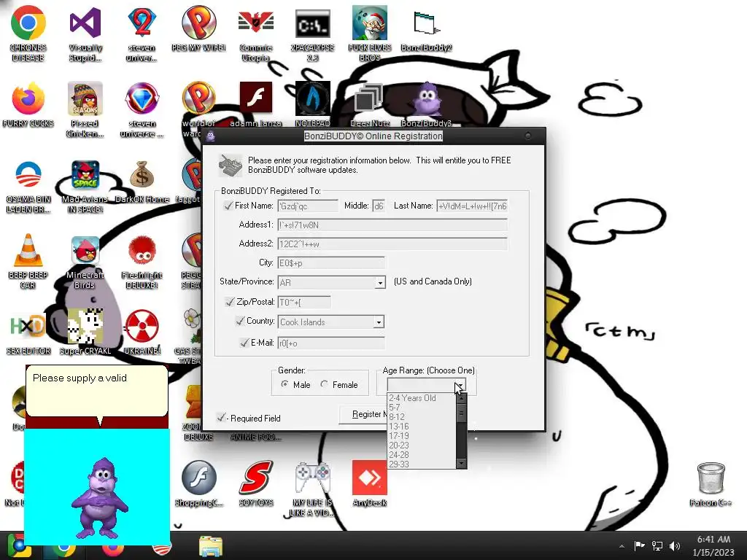Image resolution: width=747 pixels, height=560 pixels.
Task: Open the NOTEPAD desktop icon
Action: click(312, 98)
